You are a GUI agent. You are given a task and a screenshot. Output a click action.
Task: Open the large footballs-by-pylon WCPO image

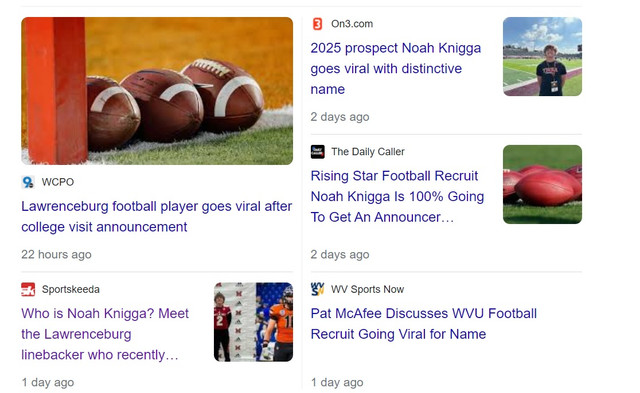coord(157,91)
